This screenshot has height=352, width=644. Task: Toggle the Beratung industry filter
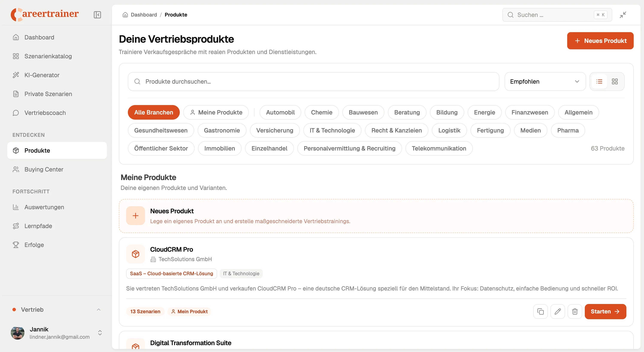407,112
